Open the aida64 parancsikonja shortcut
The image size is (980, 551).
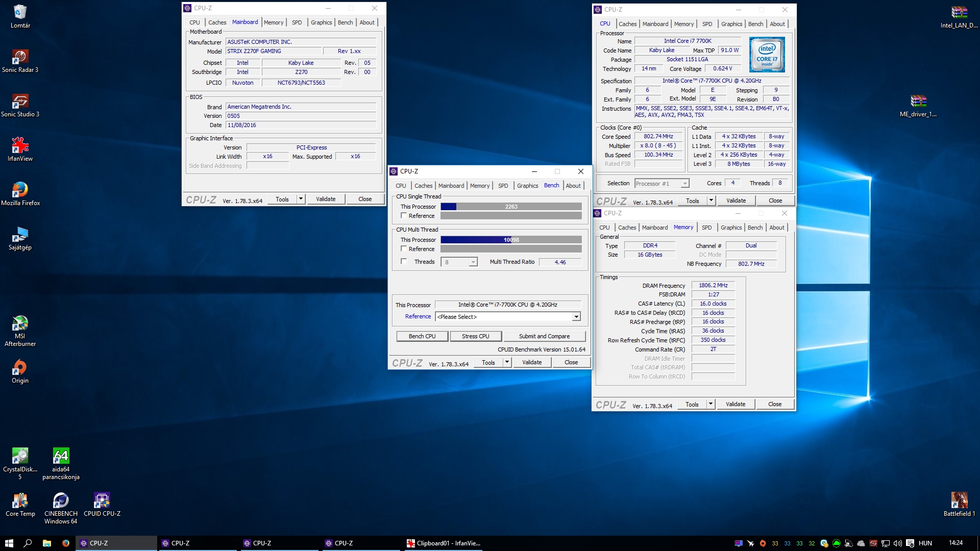61,464
